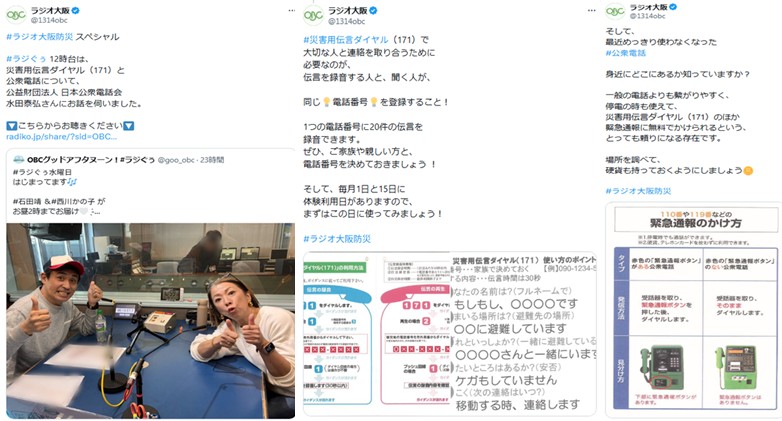The image size is (782, 421).
Task: Open the studio photo of the two hosts
Action: 151,320
